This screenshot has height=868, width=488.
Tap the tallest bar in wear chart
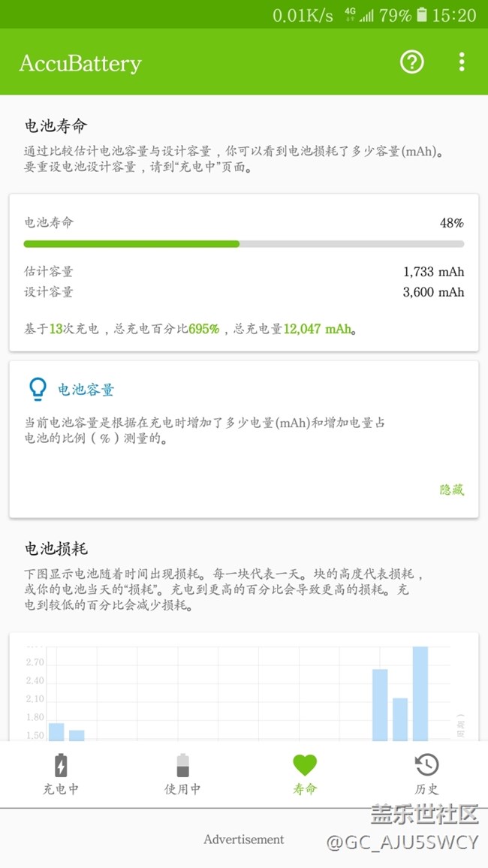[420, 692]
